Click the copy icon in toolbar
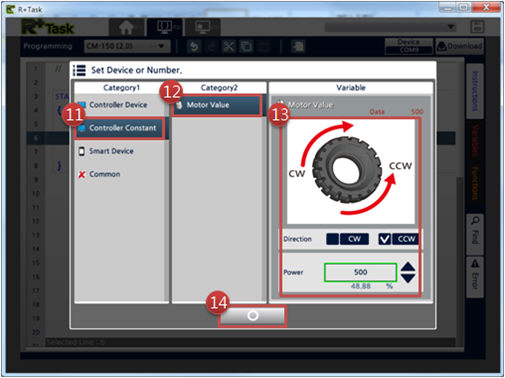Viewport: 505px width, 378px height. (x=246, y=46)
